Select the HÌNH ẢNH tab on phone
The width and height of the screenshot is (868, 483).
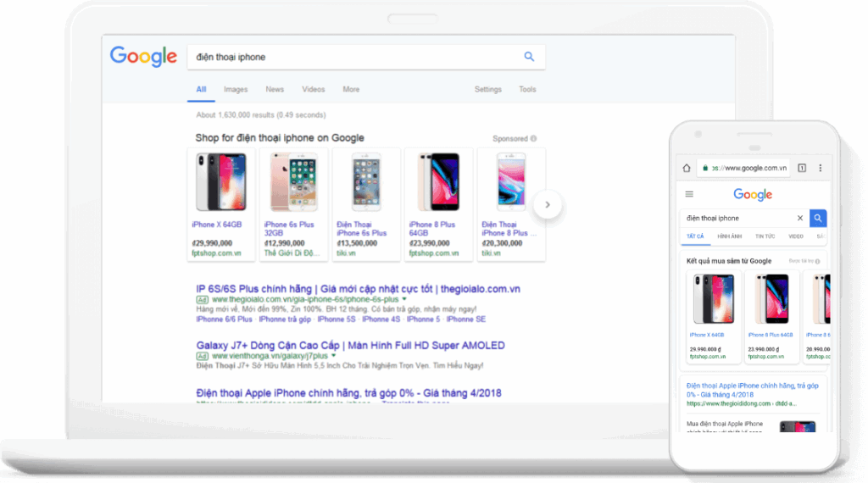[729, 236]
